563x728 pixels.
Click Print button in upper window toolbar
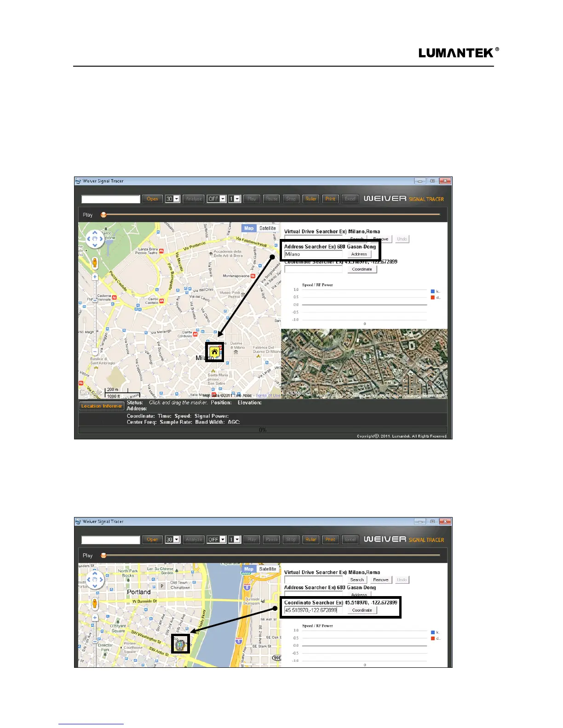point(330,199)
